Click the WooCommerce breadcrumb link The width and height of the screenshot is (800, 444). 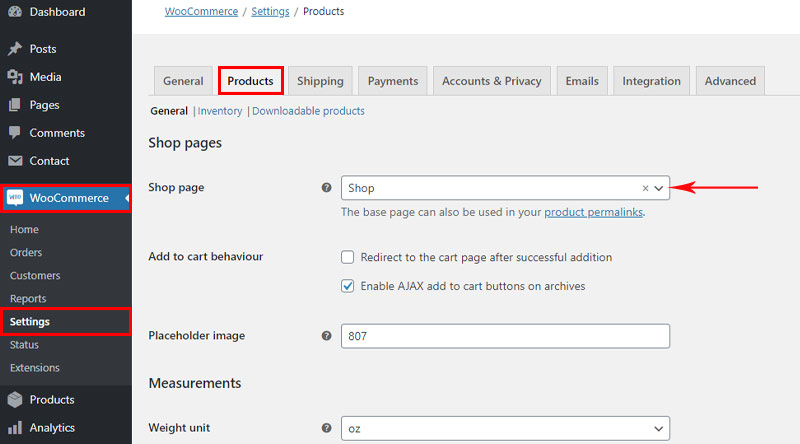click(201, 11)
